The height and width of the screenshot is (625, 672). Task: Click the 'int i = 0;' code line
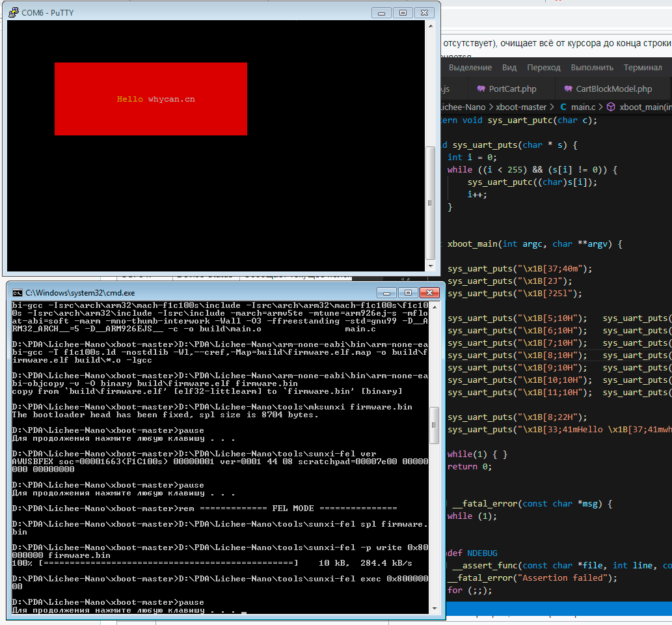pyautogui.click(x=472, y=158)
